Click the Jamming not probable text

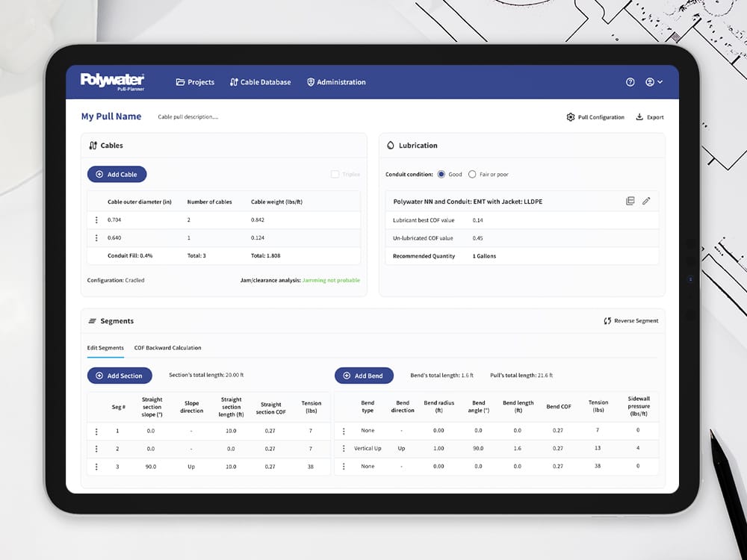(331, 281)
